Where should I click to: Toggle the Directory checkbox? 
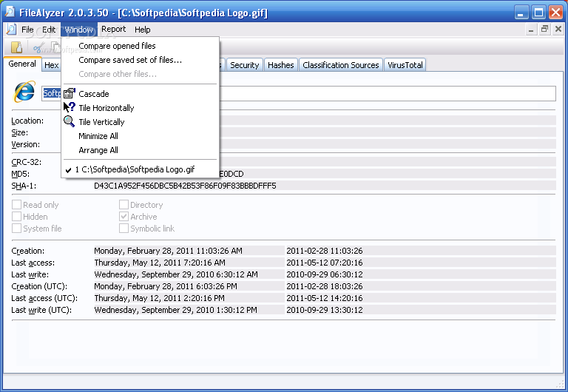[x=124, y=205]
